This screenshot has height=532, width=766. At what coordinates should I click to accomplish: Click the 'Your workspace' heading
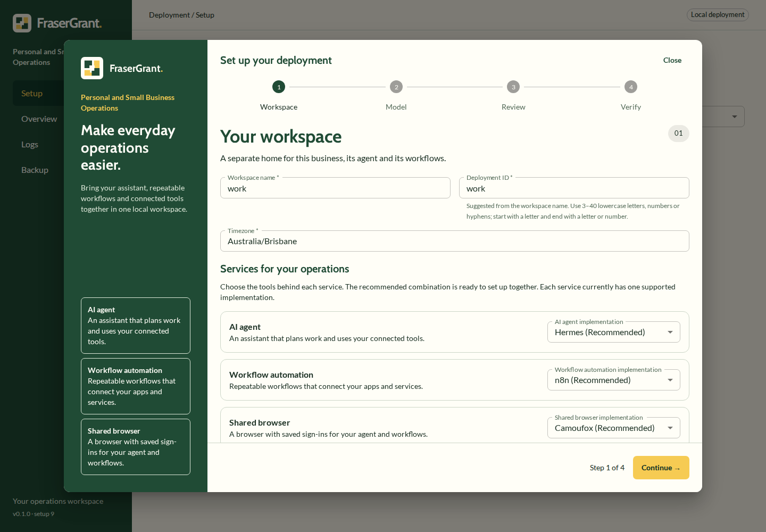(x=281, y=137)
